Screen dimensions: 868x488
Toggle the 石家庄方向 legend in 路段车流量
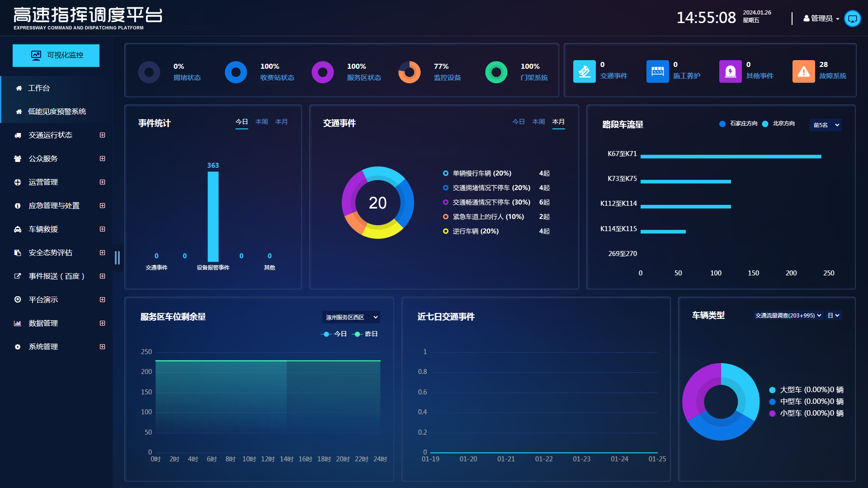(738, 124)
